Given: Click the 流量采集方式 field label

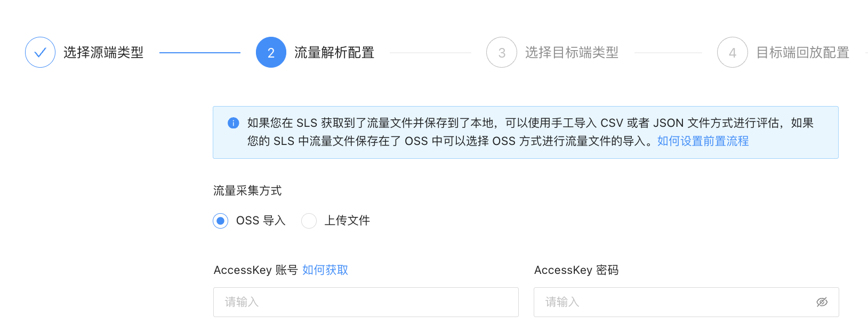Looking at the screenshot, I should (247, 191).
